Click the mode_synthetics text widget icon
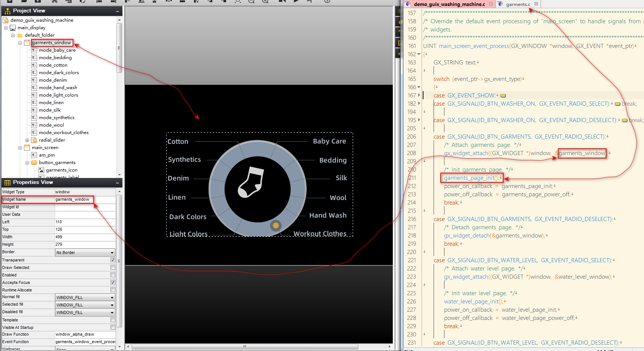Screen dimensions: 644x351 [x=34, y=118]
